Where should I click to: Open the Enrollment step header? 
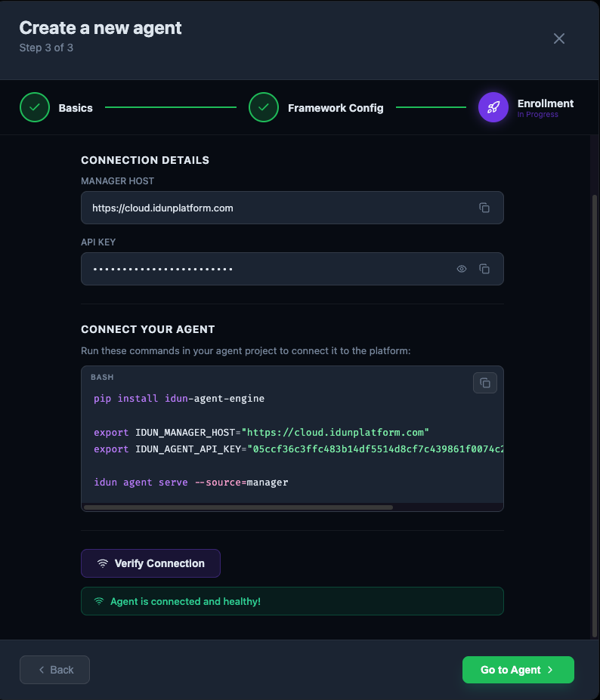point(546,103)
